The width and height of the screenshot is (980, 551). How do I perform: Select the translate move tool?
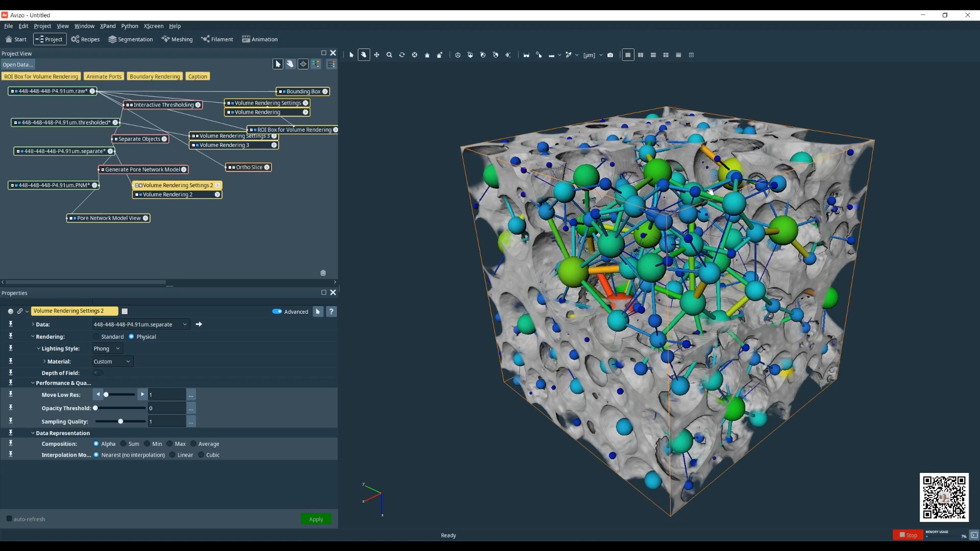coord(377,55)
